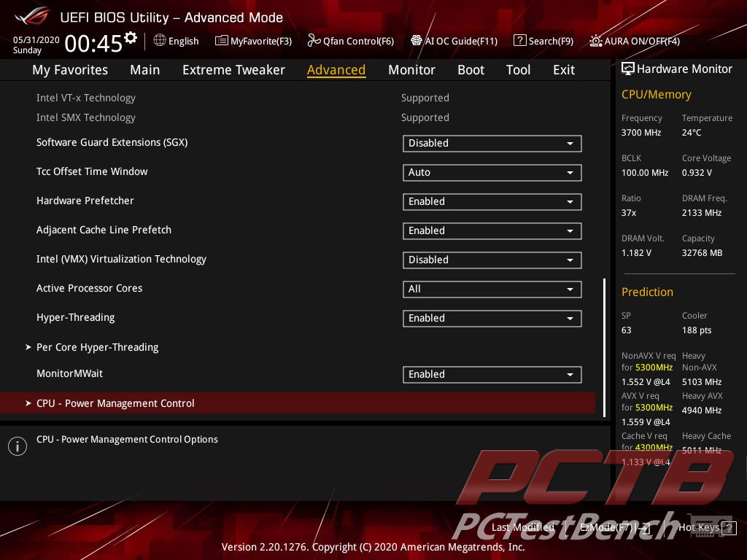Screen dimensions: 747x560
Task: Click the 0.932 V core voltage value
Action: coord(697,172)
